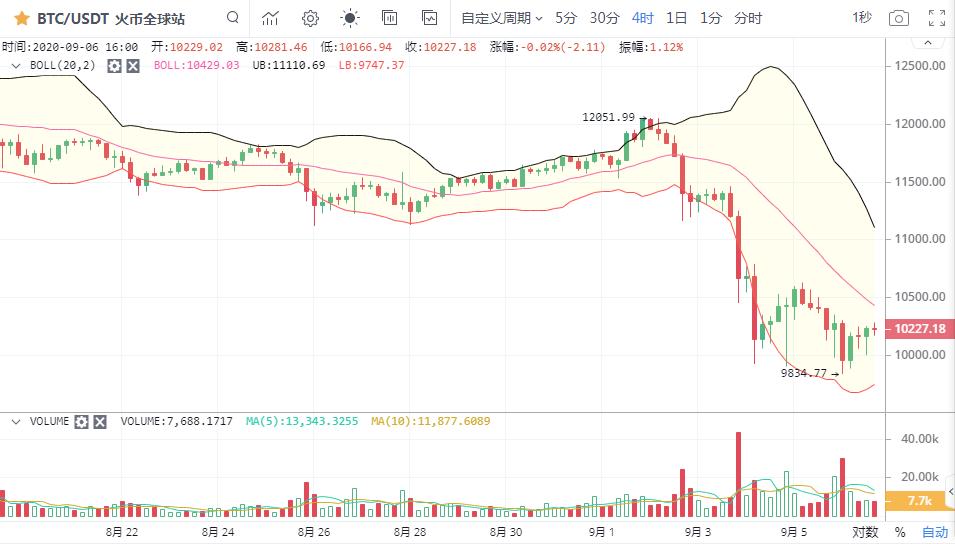
Task: Switch theme with the sun icon
Action: pyautogui.click(x=350, y=18)
